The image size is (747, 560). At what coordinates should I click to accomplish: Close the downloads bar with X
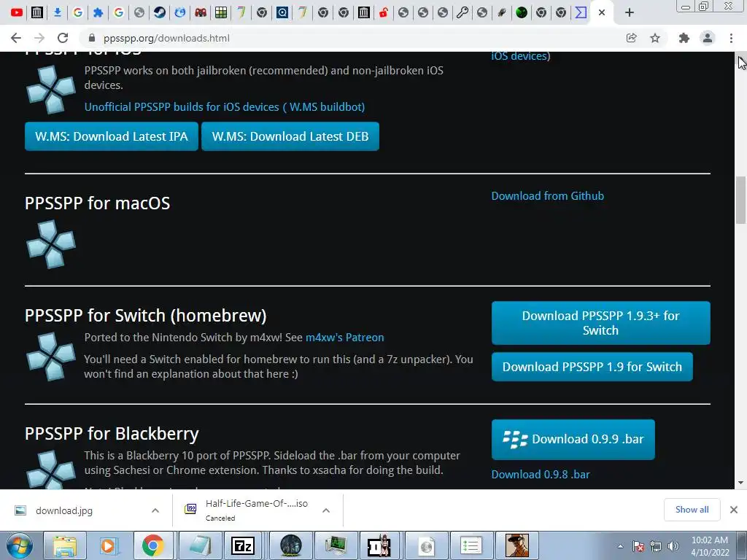click(x=734, y=510)
